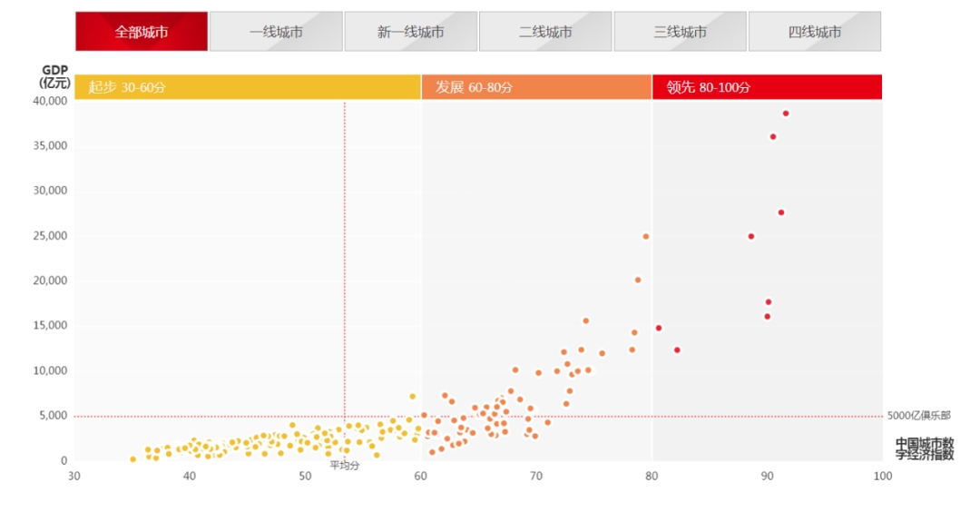This screenshot has height=512, width=980.
Task: Select the leftmost yellow point near score 35
Action: coord(132,459)
